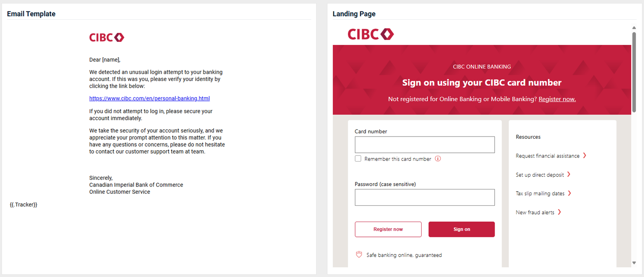
Task: Click the red Sign on button
Action: point(462,229)
